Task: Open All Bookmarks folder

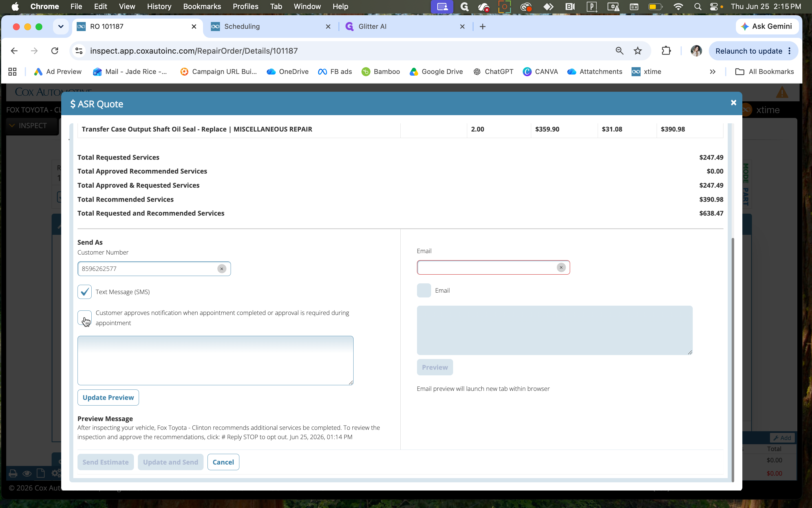Action: [x=764, y=72]
